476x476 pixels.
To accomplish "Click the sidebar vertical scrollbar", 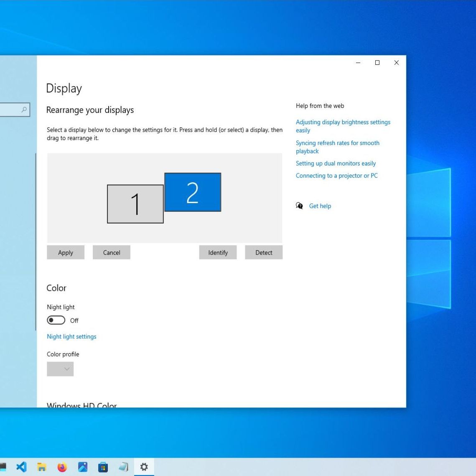I will coord(36,242).
